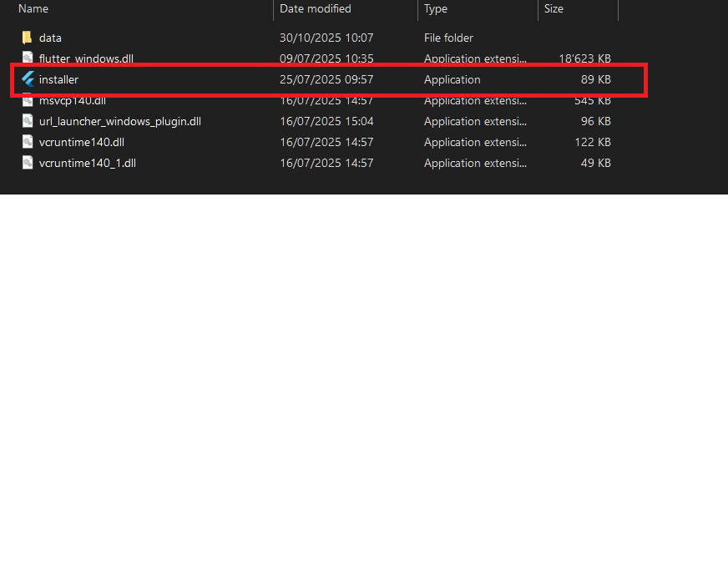Screen dimensions: 728x566
Task: Select the installer application name
Action: pyautogui.click(x=58, y=79)
